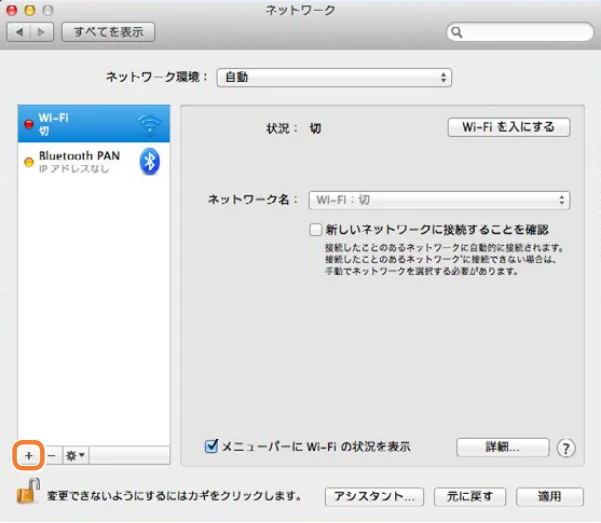Select Wi-Fi service in the list

(94, 124)
